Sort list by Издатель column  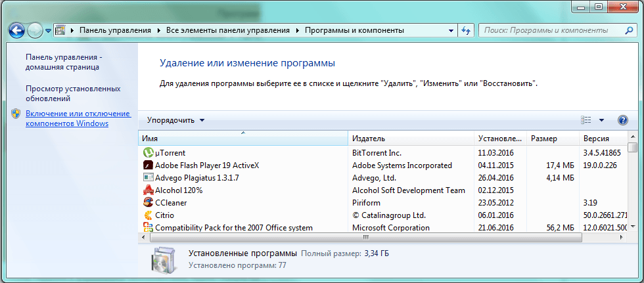click(x=411, y=139)
